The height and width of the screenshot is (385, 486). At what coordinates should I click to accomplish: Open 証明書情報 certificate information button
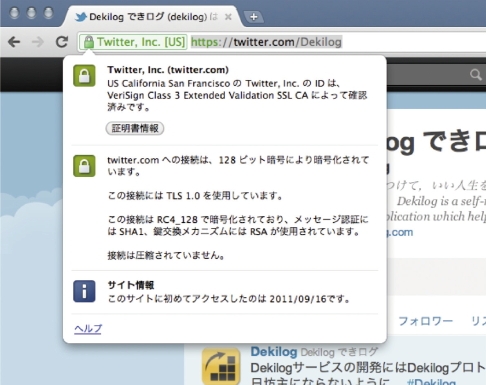[x=135, y=128]
